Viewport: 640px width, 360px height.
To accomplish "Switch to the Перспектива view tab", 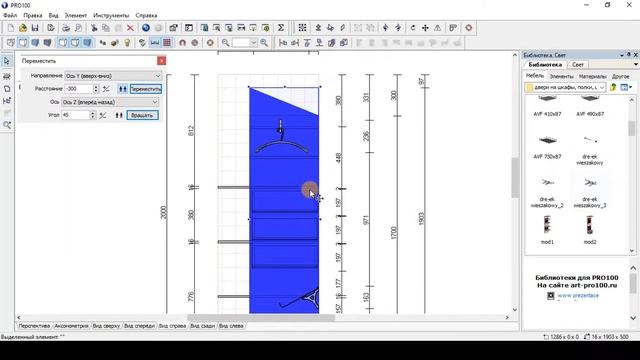I will tap(34, 326).
